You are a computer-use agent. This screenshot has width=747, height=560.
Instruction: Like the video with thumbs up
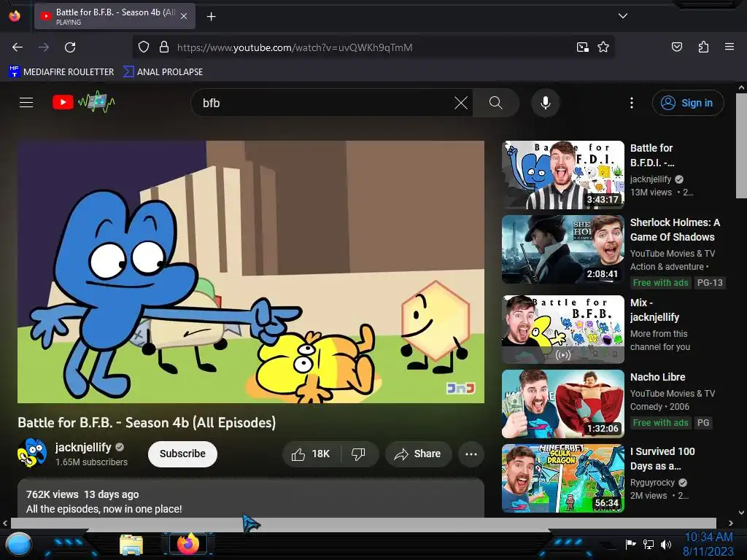311,454
